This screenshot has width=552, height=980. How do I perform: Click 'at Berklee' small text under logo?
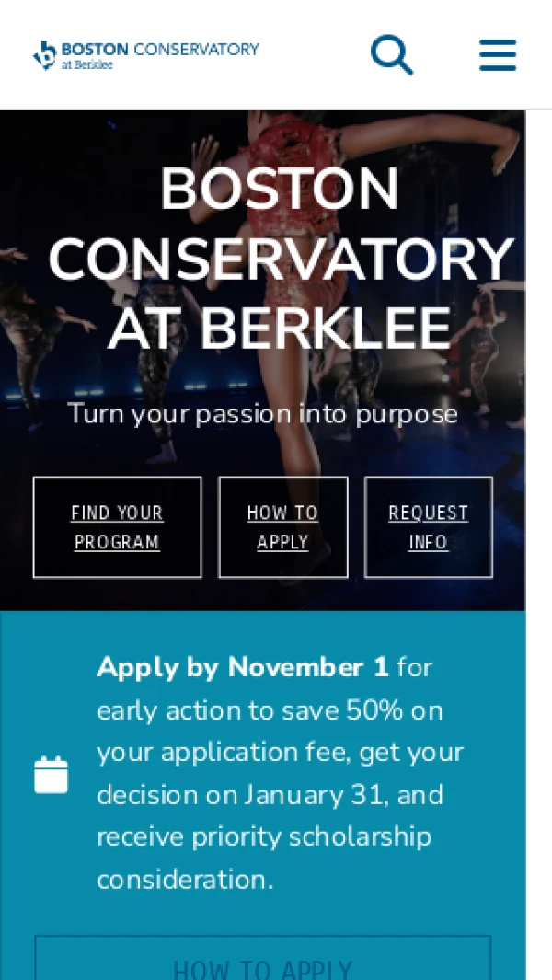pyautogui.click(x=87, y=65)
